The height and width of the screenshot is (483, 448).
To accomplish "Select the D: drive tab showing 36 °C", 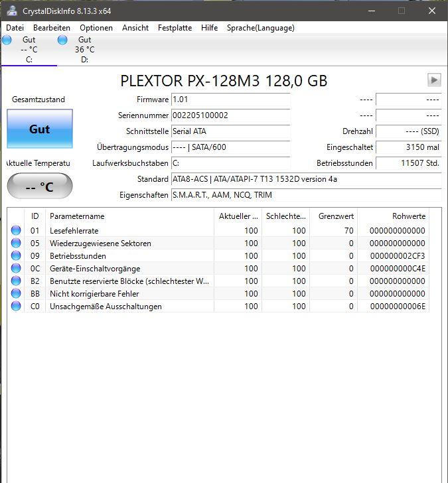I will point(85,50).
